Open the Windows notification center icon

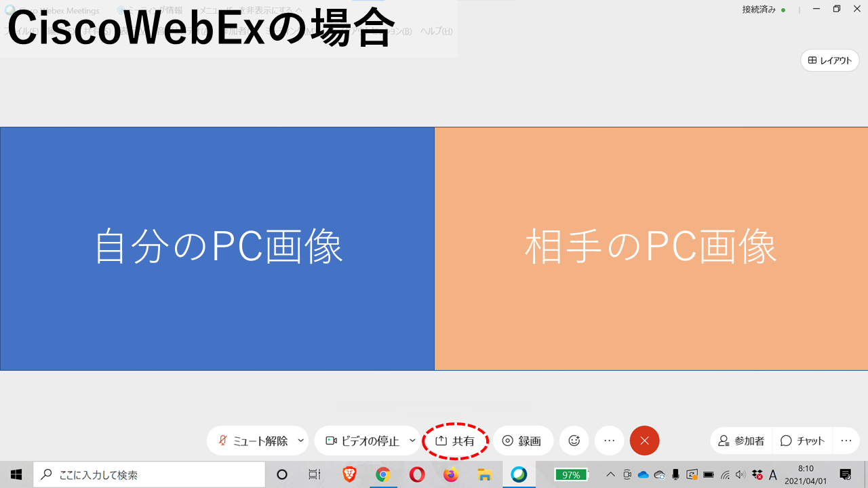coord(846,474)
